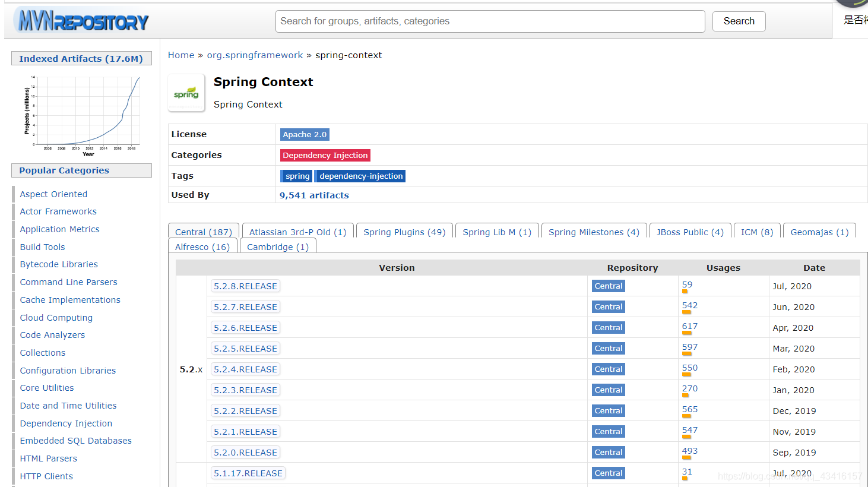Open version 5.2.7.RELEASE
Image resolution: width=868 pixels, height=487 pixels.
pyautogui.click(x=245, y=307)
